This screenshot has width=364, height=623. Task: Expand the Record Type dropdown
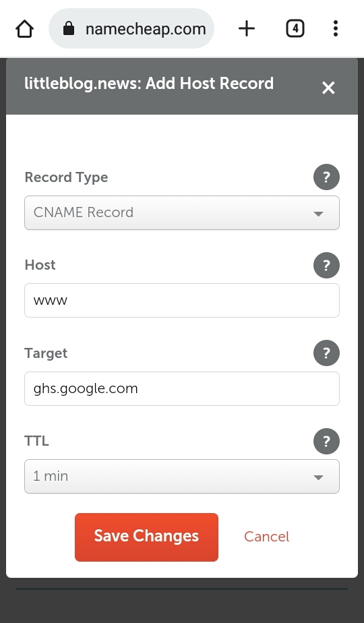182,212
